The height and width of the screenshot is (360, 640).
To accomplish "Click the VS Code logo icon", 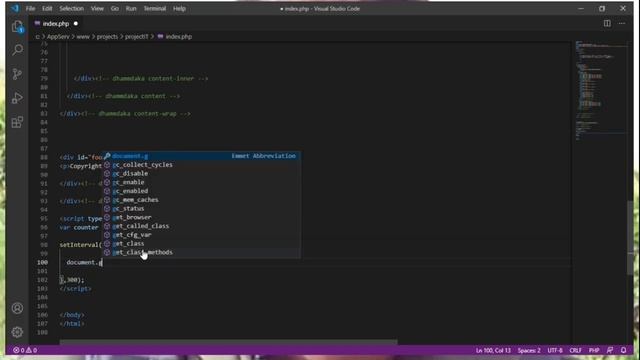I will point(15,8).
